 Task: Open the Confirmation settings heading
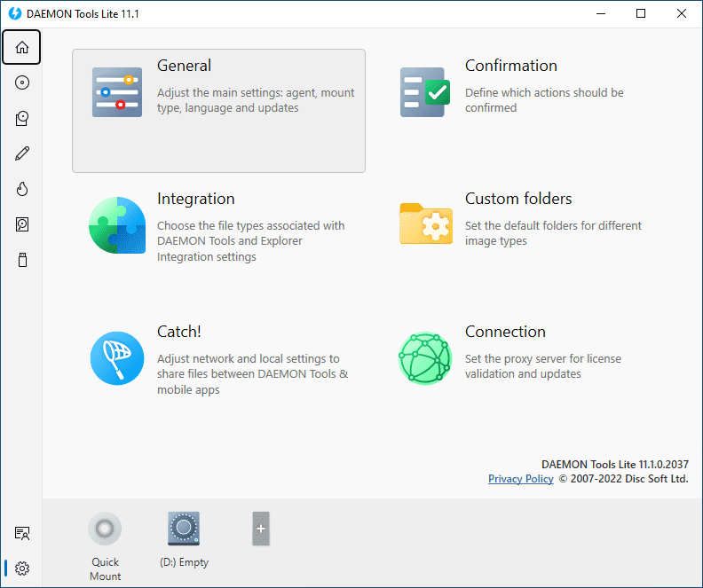[510, 66]
